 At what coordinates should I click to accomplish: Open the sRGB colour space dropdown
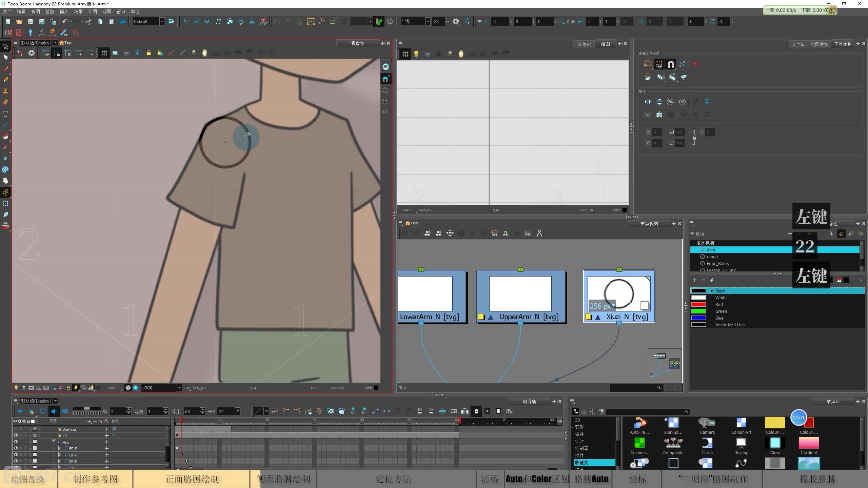tap(179, 388)
